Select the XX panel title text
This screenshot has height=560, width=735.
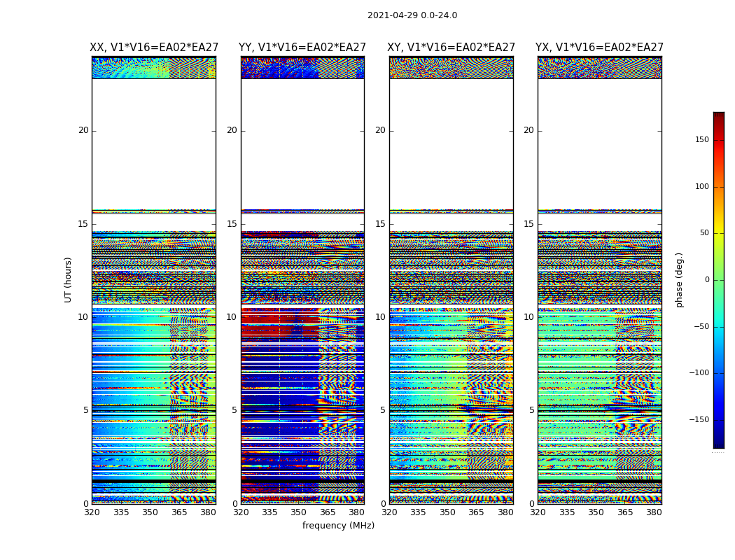click(x=154, y=48)
